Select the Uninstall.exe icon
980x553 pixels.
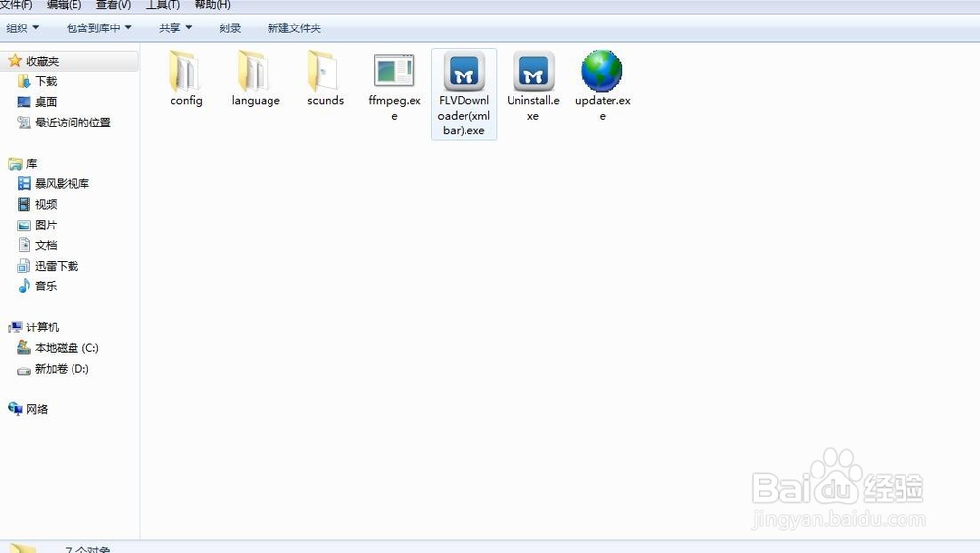(x=533, y=71)
